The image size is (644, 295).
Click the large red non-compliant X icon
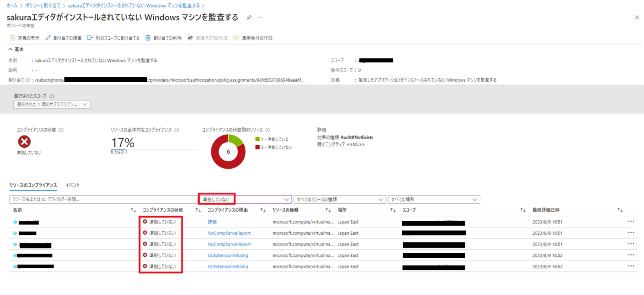point(25,142)
